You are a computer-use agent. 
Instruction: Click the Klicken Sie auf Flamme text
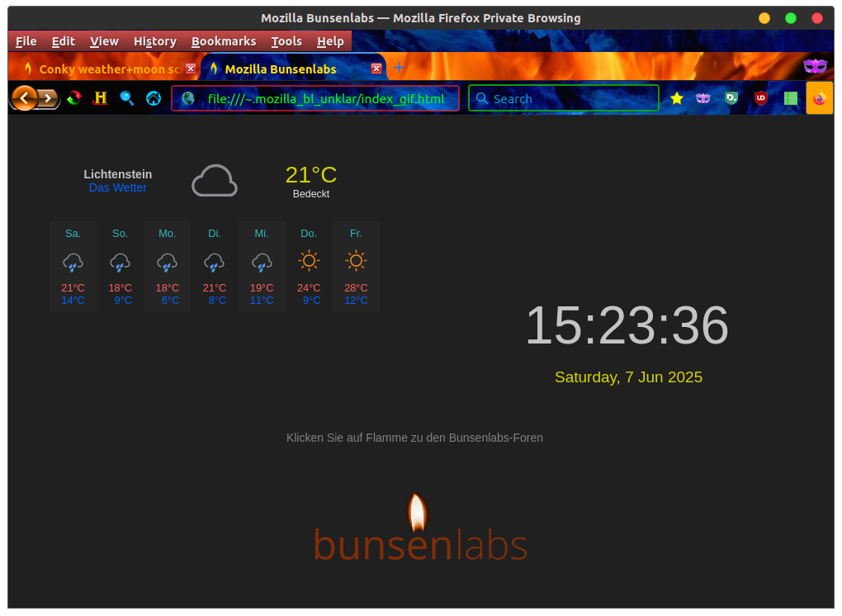point(414,438)
